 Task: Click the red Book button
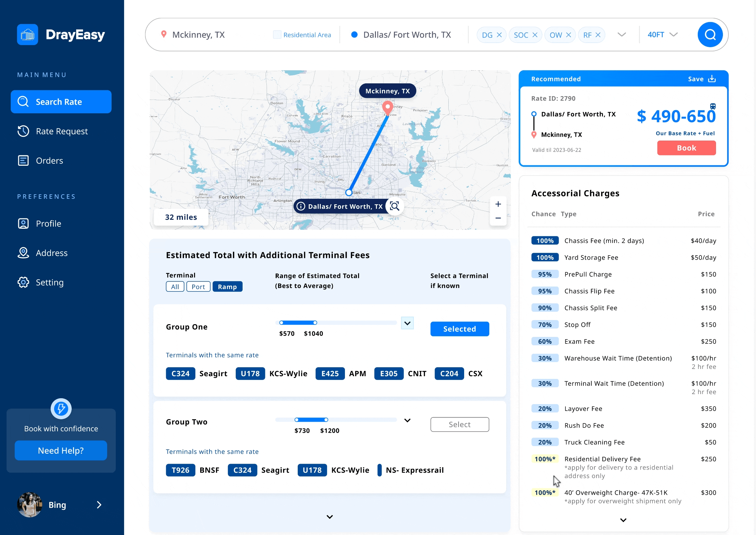click(686, 148)
